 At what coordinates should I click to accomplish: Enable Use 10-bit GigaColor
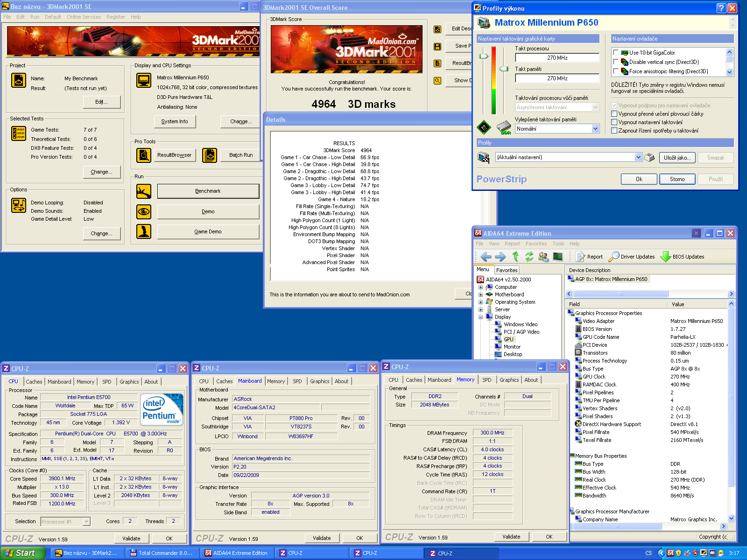click(x=616, y=53)
